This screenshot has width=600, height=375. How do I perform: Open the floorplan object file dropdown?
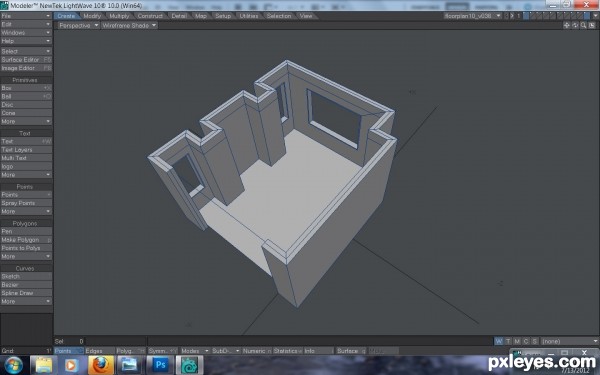pyautogui.click(x=473, y=16)
